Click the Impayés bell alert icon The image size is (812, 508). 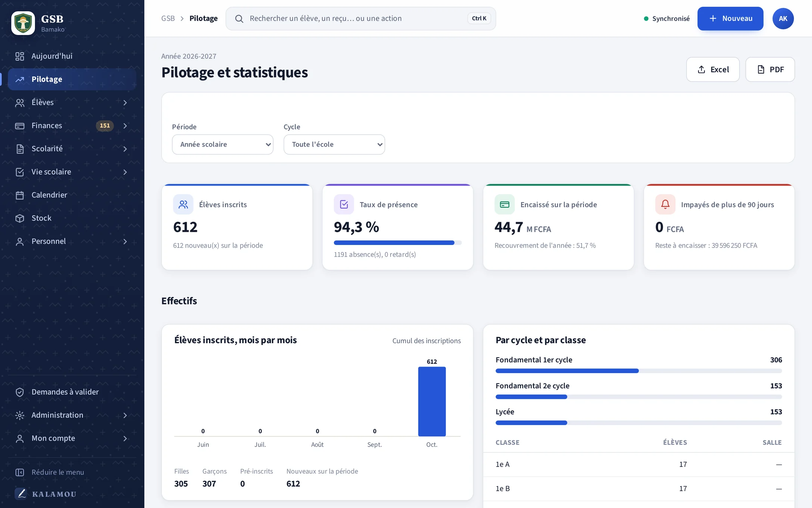click(x=665, y=204)
